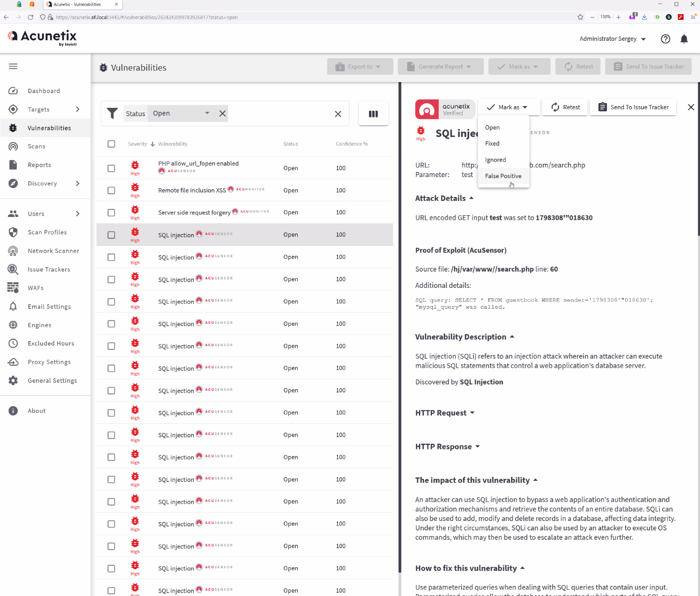
Task: Open the column chooser icon
Action: tap(373, 114)
